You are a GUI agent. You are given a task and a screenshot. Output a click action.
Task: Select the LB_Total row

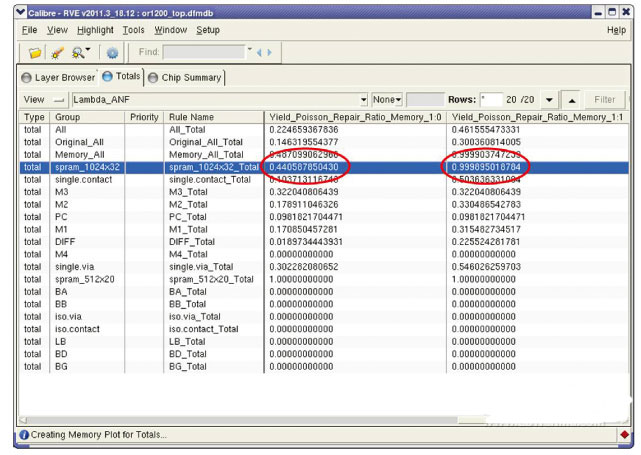324,342
